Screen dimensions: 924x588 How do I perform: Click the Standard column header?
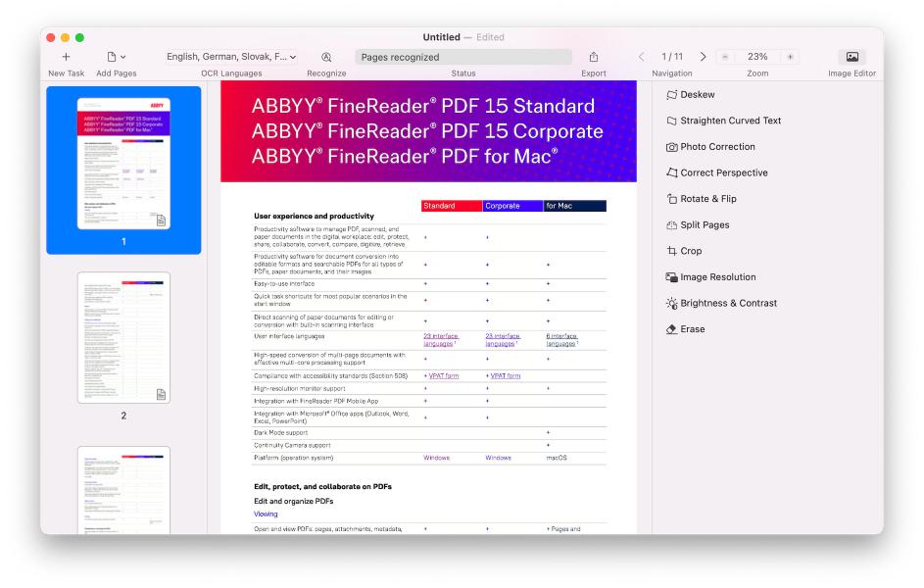452,206
